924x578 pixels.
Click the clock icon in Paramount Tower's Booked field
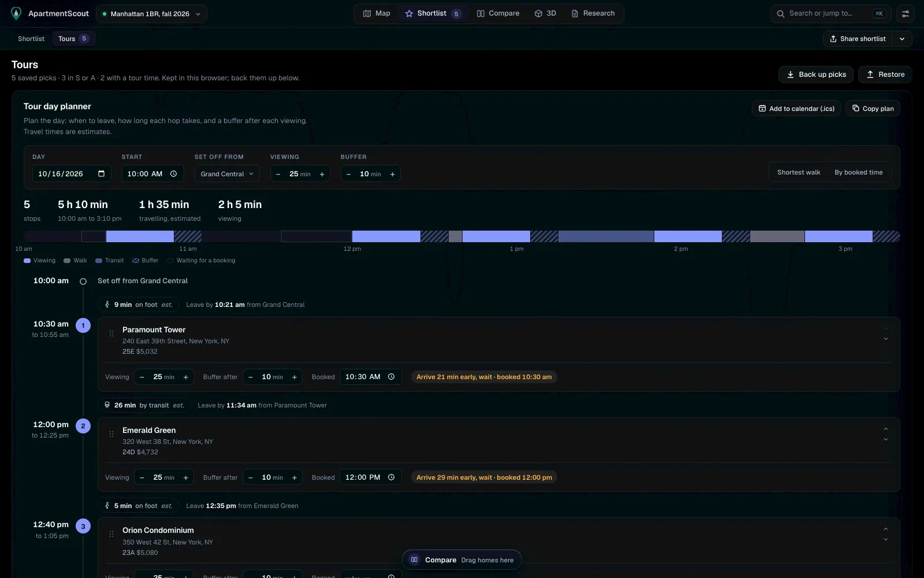click(x=391, y=377)
